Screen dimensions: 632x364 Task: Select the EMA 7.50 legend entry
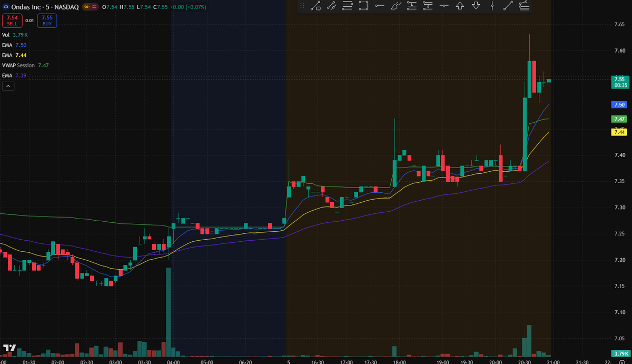14,45
